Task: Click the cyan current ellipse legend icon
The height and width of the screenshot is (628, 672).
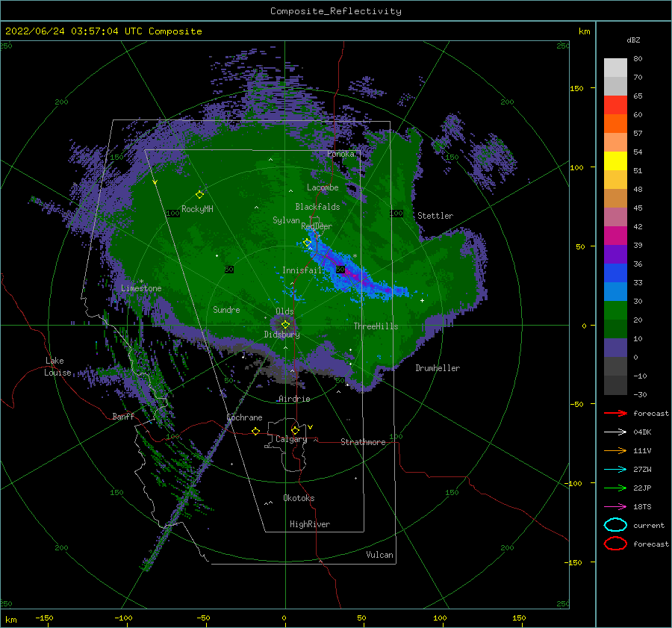Action: coord(615,525)
